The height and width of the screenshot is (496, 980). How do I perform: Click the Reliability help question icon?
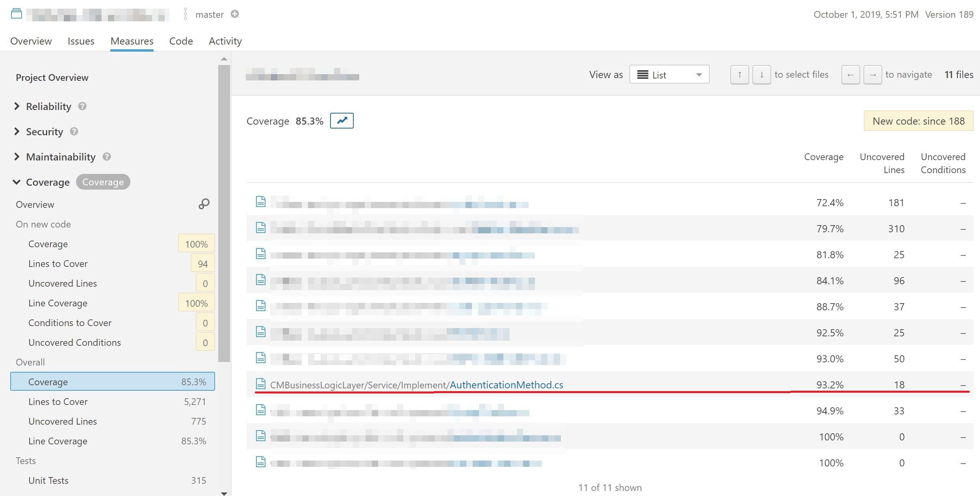tap(82, 106)
